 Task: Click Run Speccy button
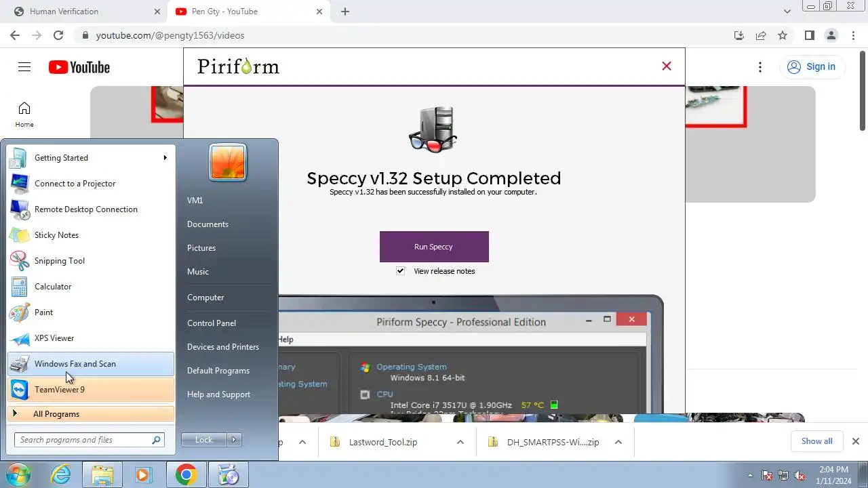pos(434,247)
